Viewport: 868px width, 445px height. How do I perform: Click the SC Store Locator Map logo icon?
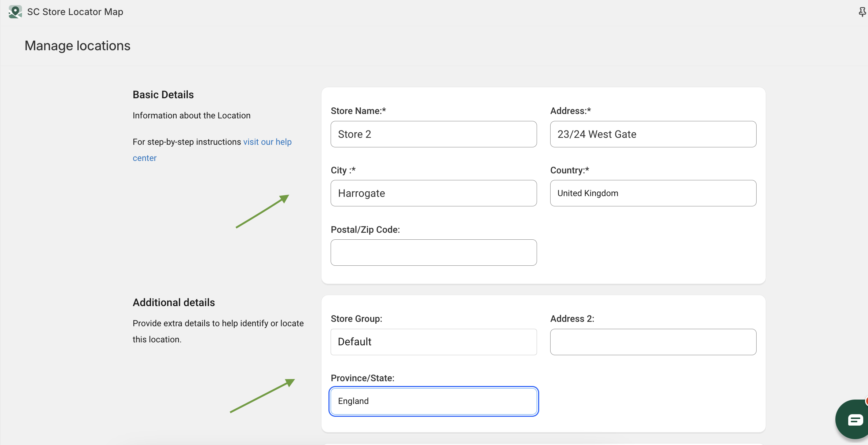pos(15,12)
